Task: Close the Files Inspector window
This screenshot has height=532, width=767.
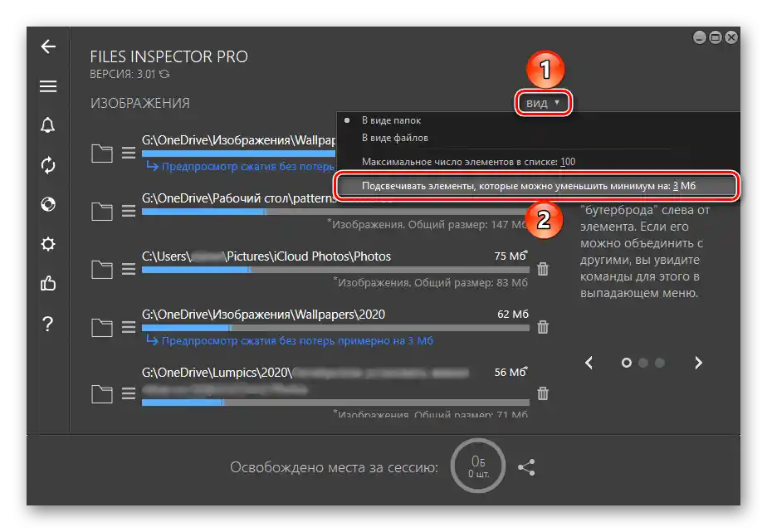Action: [731, 37]
